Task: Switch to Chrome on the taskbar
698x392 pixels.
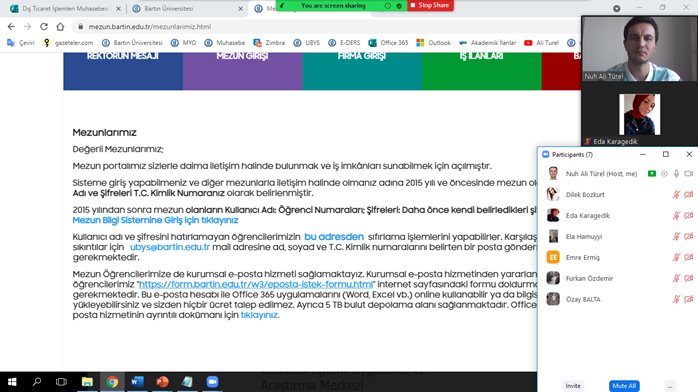Action: 112,382
